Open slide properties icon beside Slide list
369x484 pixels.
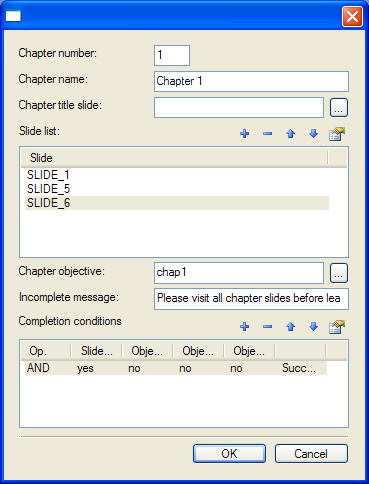coord(337,134)
